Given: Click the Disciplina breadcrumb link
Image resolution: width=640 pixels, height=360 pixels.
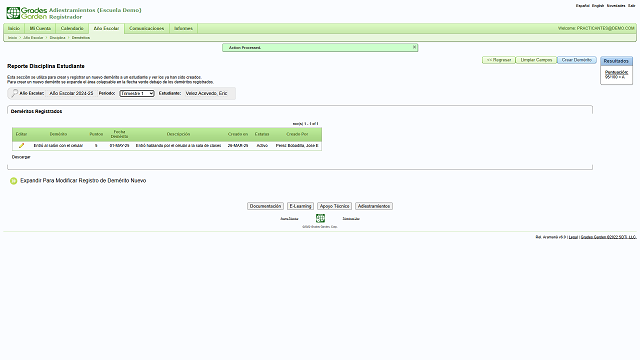Looking at the screenshot, I should pyautogui.click(x=58, y=38).
